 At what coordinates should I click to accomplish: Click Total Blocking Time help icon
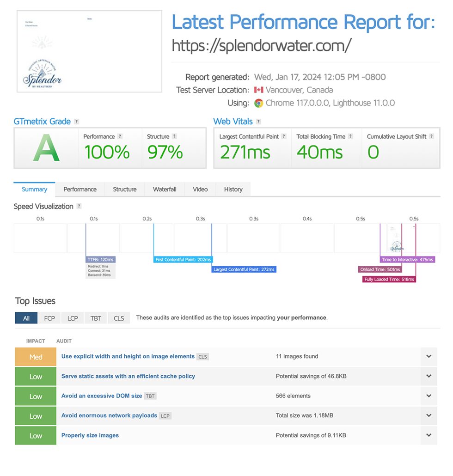point(350,136)
